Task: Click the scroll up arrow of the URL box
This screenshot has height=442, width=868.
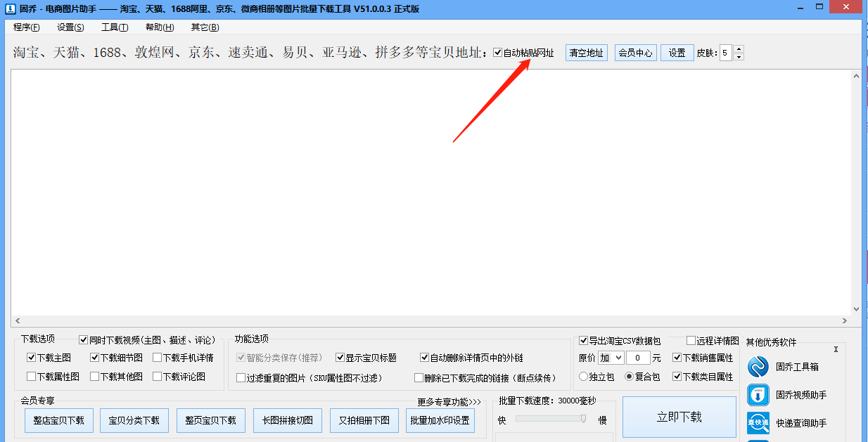Action: pyautogui.click(x=856, y=76)
